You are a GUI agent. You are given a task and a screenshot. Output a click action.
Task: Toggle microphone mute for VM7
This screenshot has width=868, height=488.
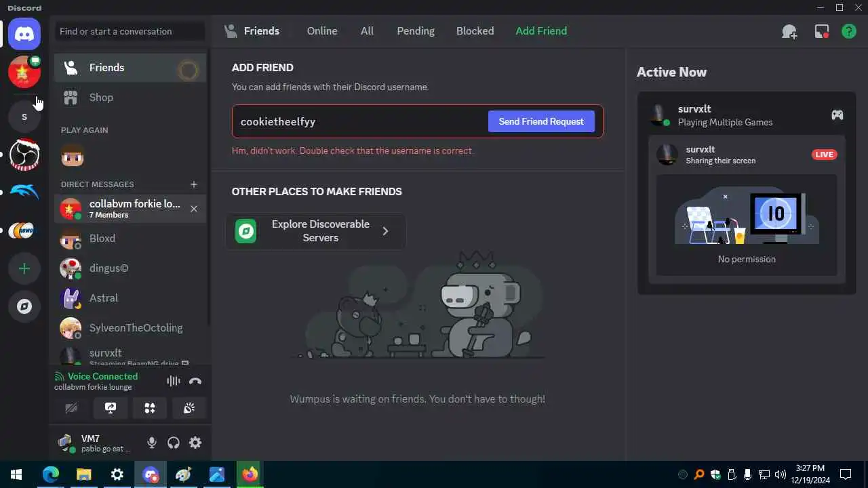point(152,443)
